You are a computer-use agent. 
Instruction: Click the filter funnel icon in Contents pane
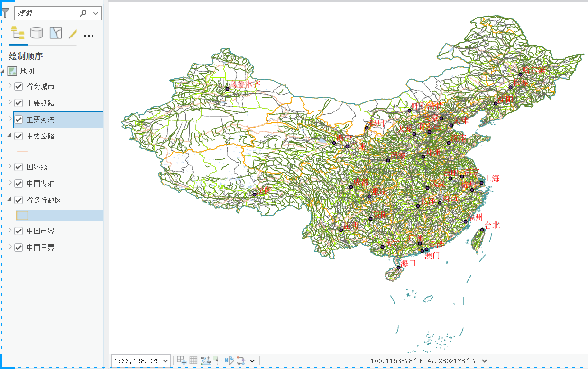click(5, 13)
